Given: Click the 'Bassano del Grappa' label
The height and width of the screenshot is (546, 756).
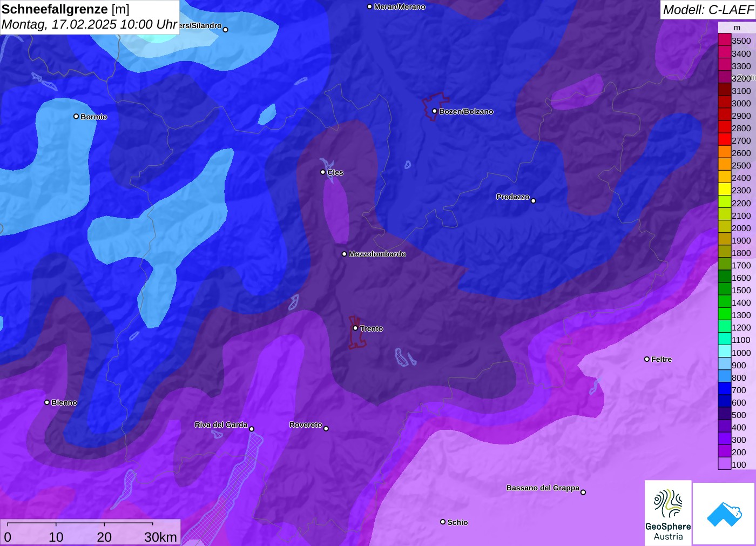Looking at the screenshot, I should click(x=543, y=488).
